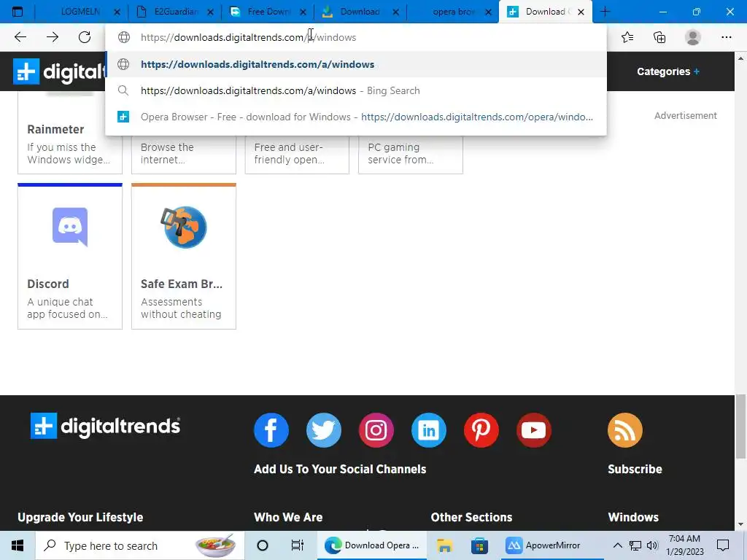Click the Add Us To Your Social Channels text
Viewport: 747px width, 560px height.
340,469
